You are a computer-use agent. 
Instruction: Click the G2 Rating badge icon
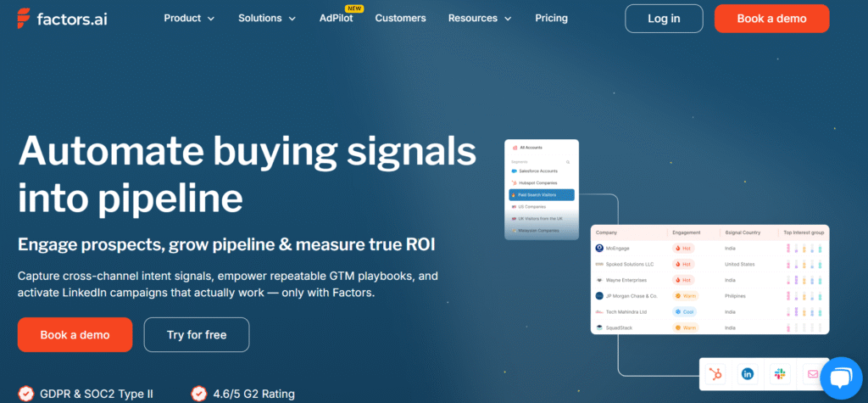(198, 395)
